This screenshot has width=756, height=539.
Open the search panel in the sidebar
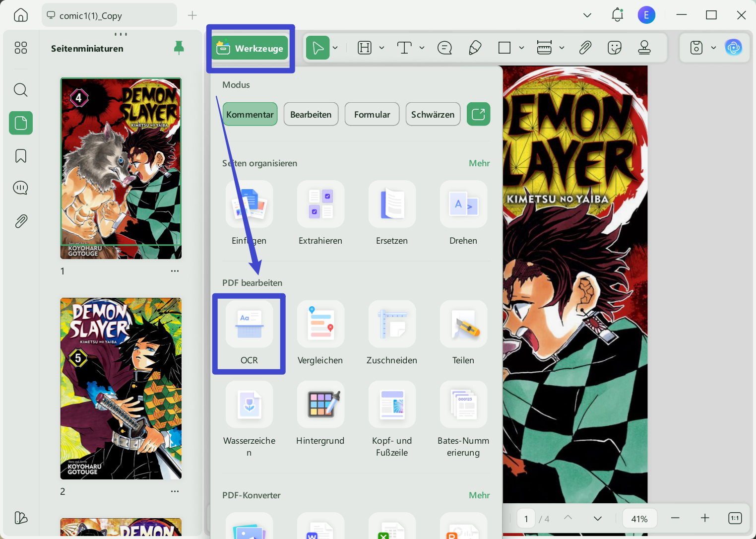click(x=20, y=90)
